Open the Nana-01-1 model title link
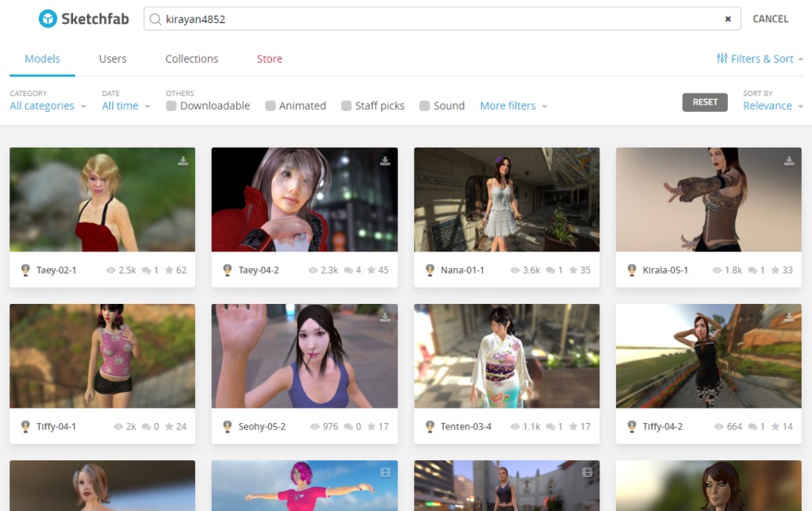Viewport: 812px width, 511px height. point(462,270)
